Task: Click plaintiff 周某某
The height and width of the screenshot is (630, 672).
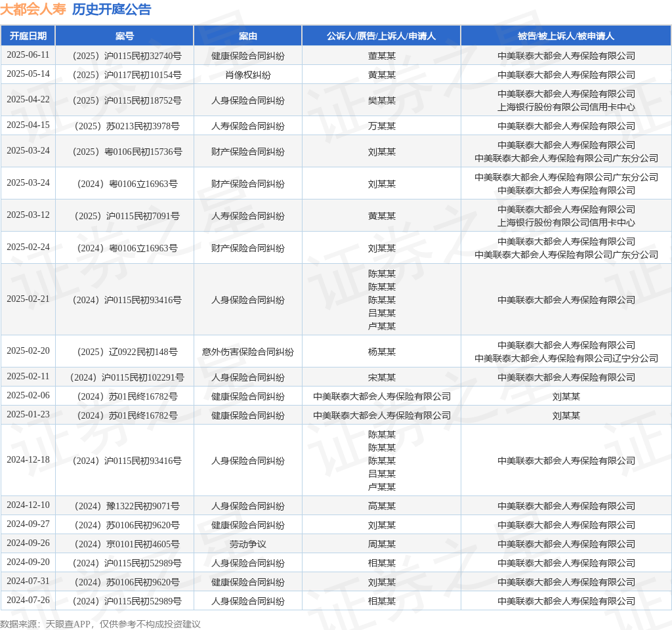Action: [x=381, y=544]
